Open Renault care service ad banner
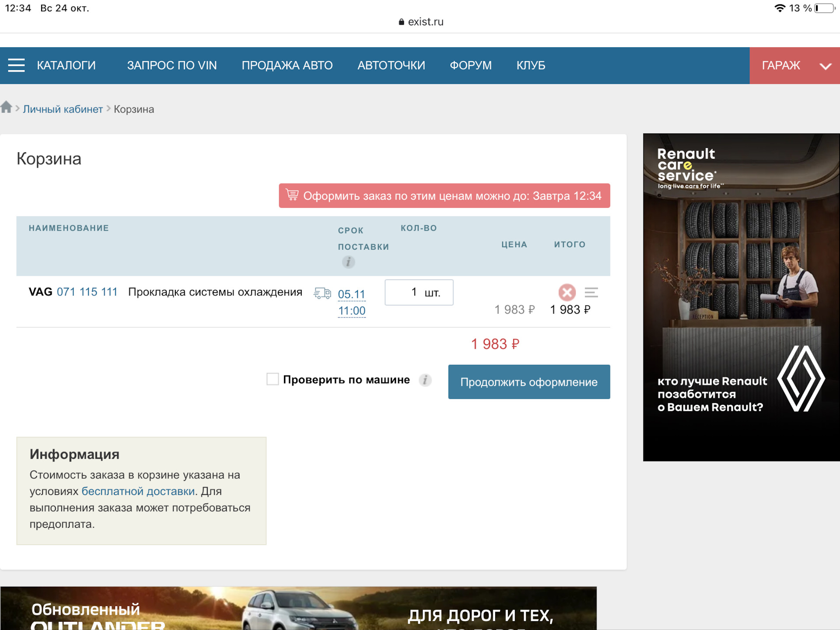Screen dimensions: 840x630 point(741,297)
